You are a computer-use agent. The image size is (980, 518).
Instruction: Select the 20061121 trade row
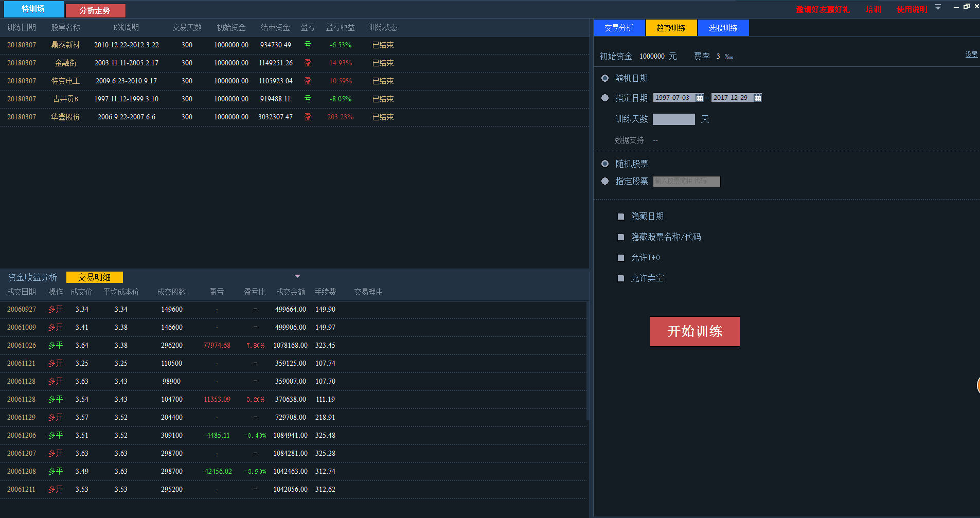(293, 364)
